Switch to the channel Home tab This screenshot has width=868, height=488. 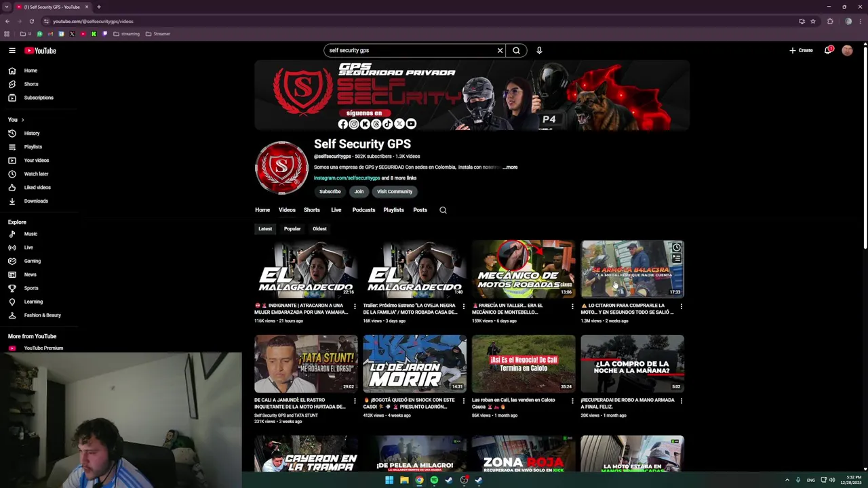262,210
